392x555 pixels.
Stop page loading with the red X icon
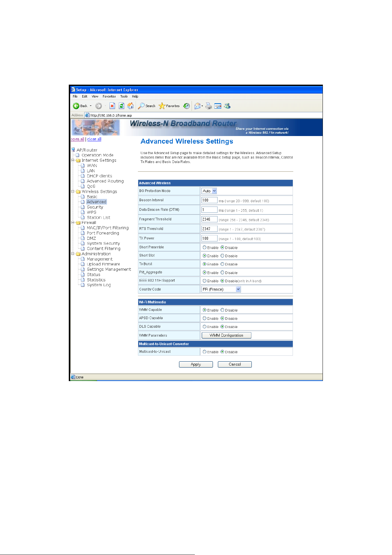click(x=112, y=106)
